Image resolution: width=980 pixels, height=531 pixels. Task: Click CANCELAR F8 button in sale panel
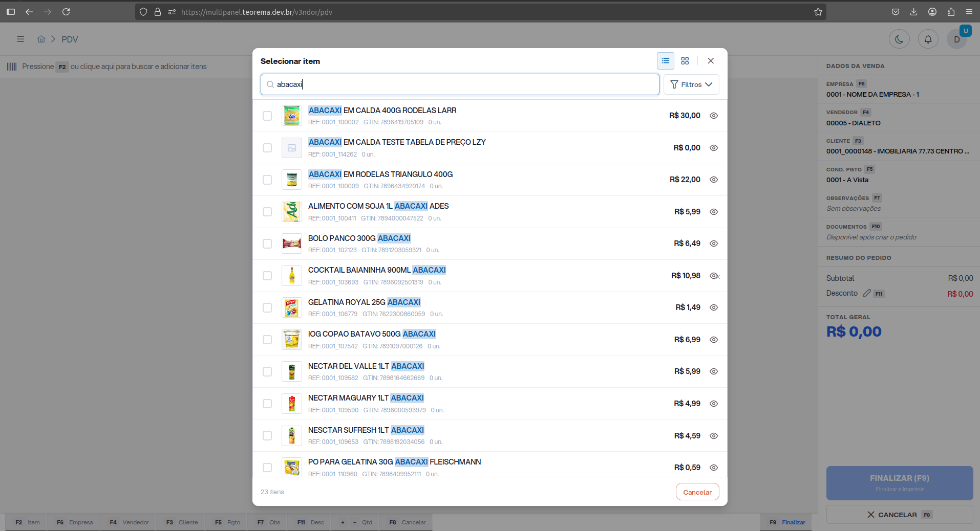click(x=900, y=515)
